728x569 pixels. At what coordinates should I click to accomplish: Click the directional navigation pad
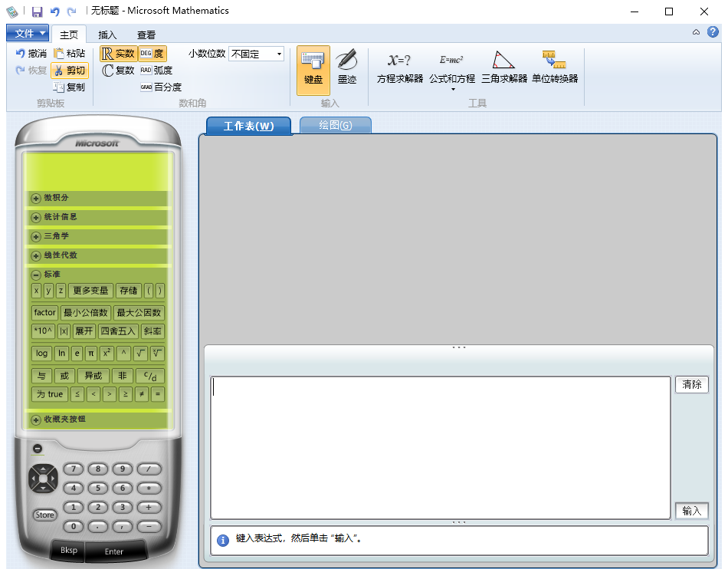point(43,478)
